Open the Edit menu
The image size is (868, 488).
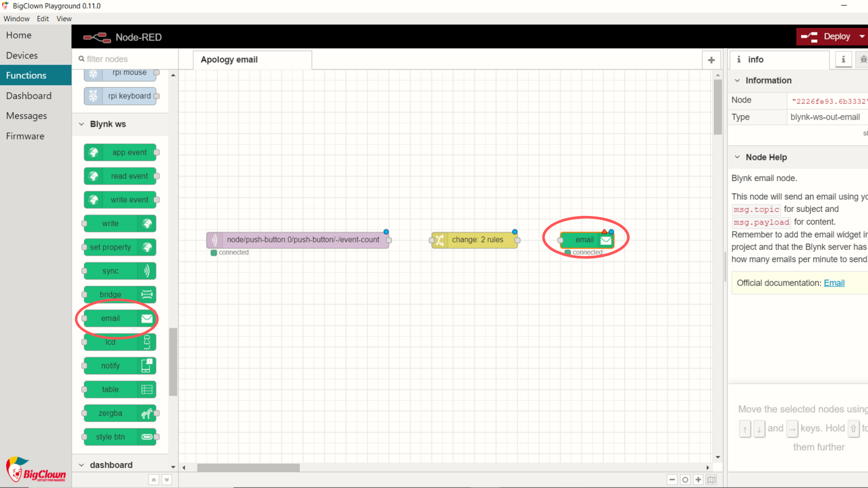point(43,19)
